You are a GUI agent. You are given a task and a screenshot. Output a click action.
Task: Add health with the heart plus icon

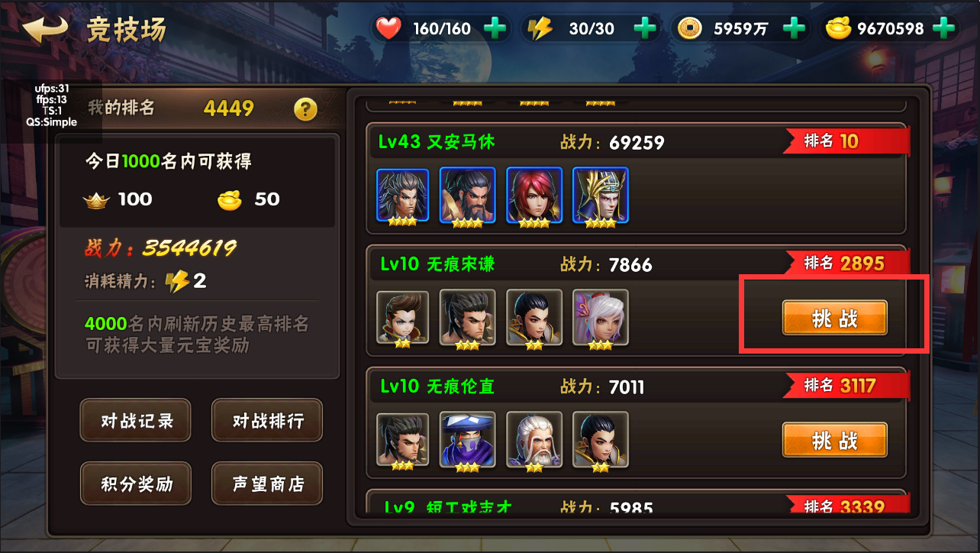coord(495,29)
